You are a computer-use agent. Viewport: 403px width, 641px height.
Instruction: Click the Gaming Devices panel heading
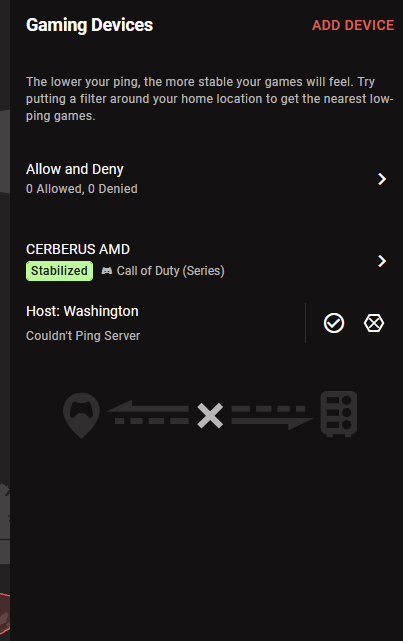point(90,25)
